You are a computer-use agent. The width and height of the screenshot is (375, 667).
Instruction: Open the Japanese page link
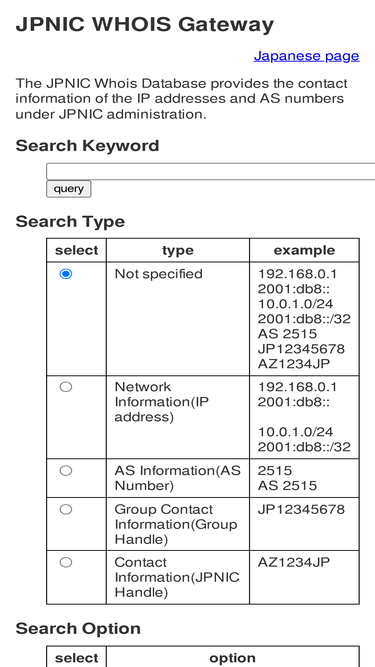coord(306,56)
